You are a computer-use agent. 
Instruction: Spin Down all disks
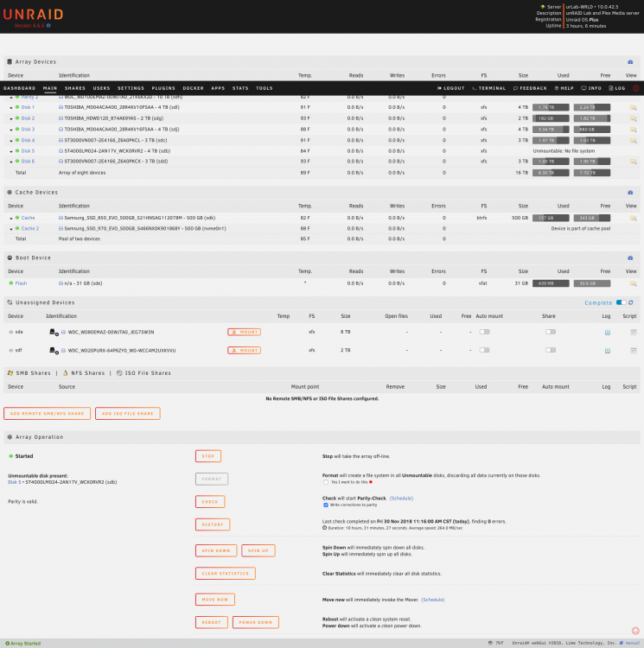[216, 550]
